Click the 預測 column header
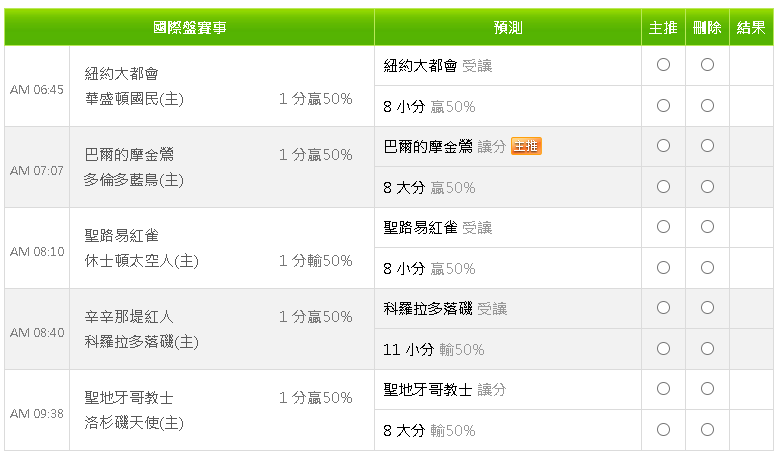 [x=508, y=28]
